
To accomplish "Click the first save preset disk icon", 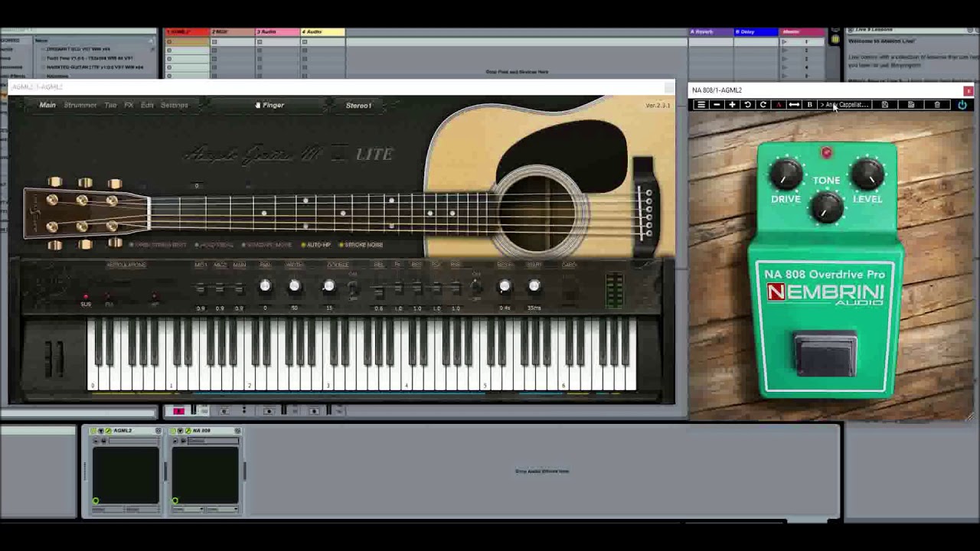I will coord(884,105).
